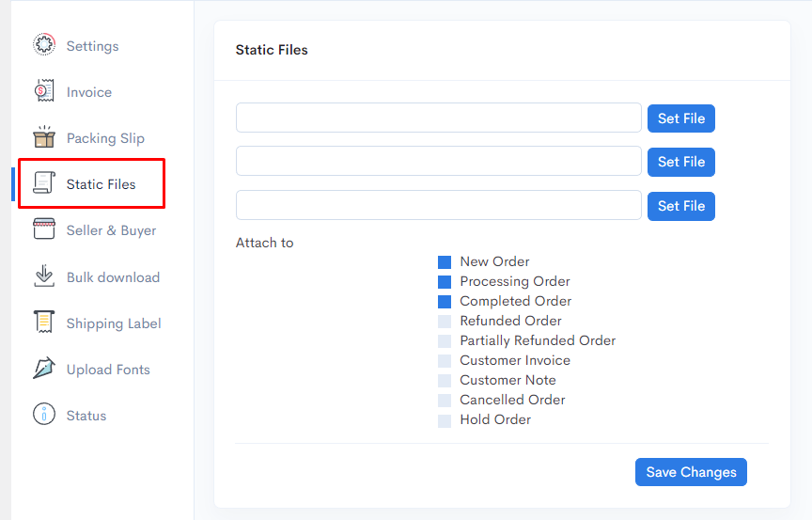
Task: Select the Upload Fonts pen icon
Action: click(44, 369)
